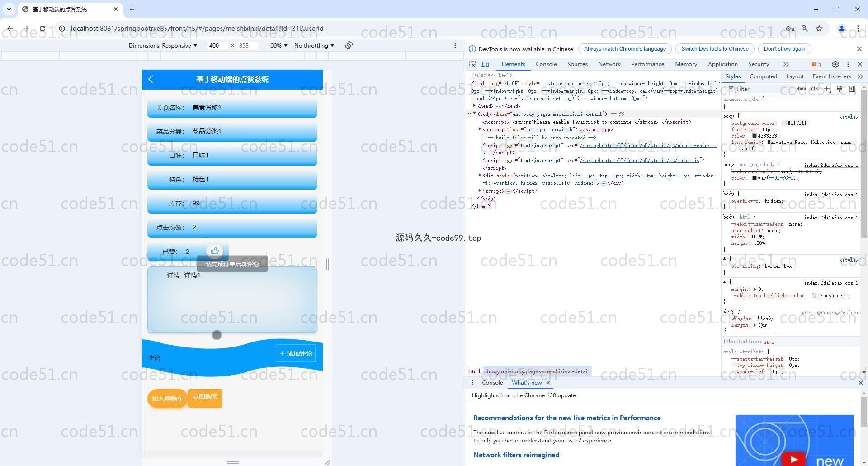Image resolution: width=868 pixels, height=466 pixels.
Task: Collapse the body element node
Action: (474, 114)
